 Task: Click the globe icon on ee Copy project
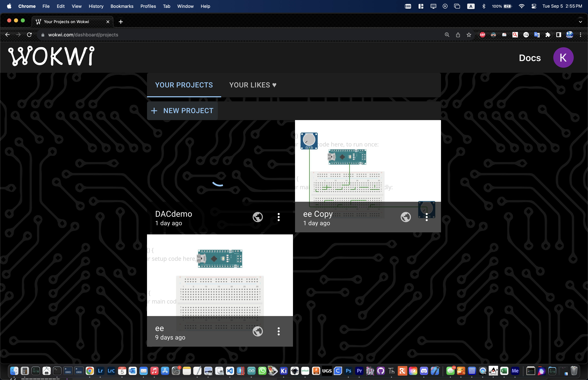405,217
